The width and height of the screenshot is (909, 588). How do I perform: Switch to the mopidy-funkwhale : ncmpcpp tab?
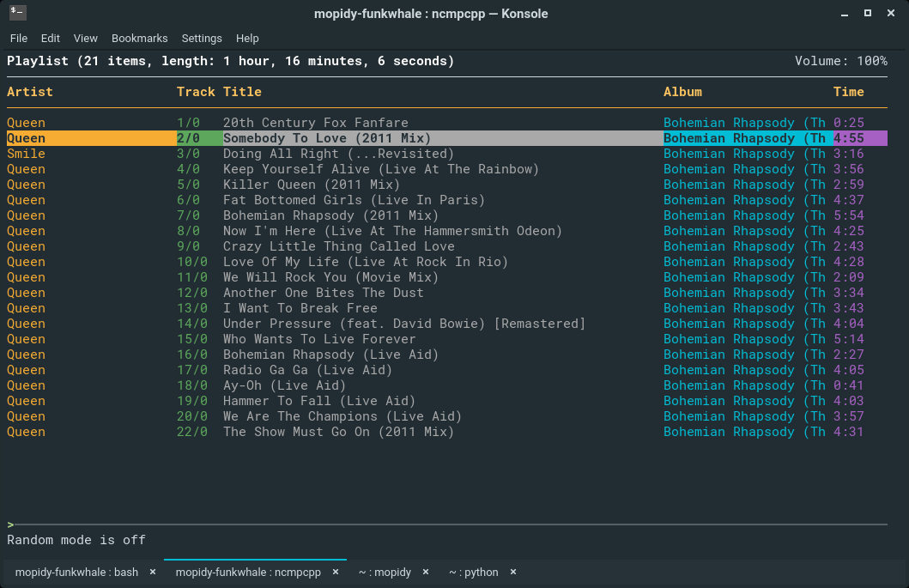point(248,573)
